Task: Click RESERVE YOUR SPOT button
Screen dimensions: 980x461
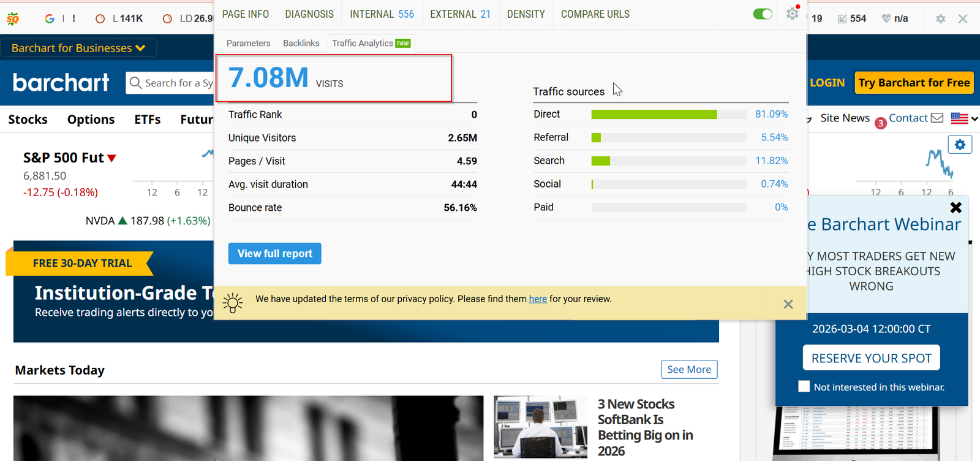Action: coord(871,358)
